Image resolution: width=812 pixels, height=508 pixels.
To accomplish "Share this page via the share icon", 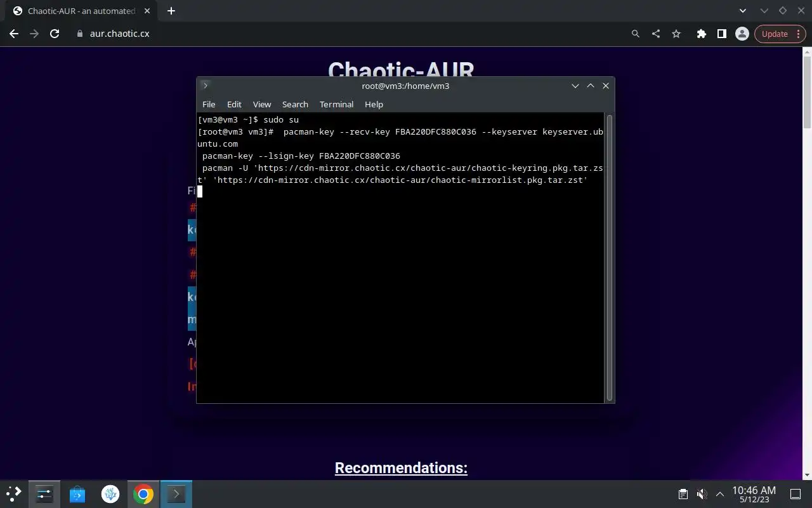I will click(656, 34).
